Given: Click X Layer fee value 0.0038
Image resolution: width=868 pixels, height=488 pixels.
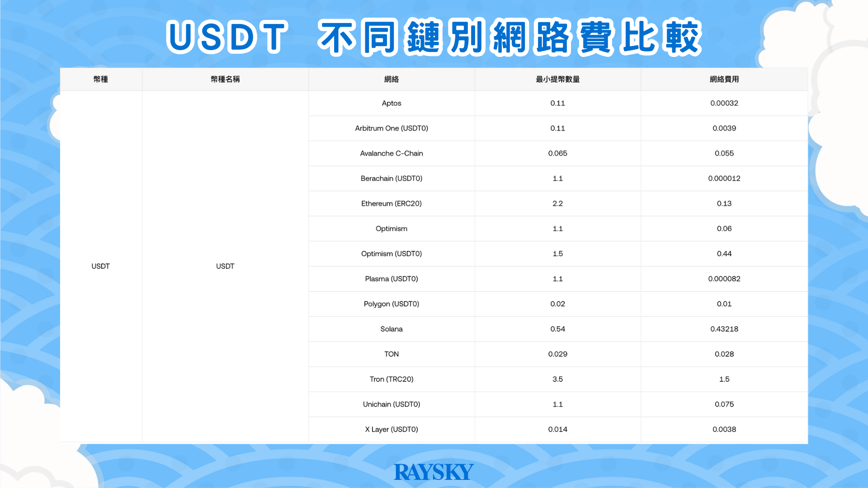Looking at the screenshot, I should point(724,429).
